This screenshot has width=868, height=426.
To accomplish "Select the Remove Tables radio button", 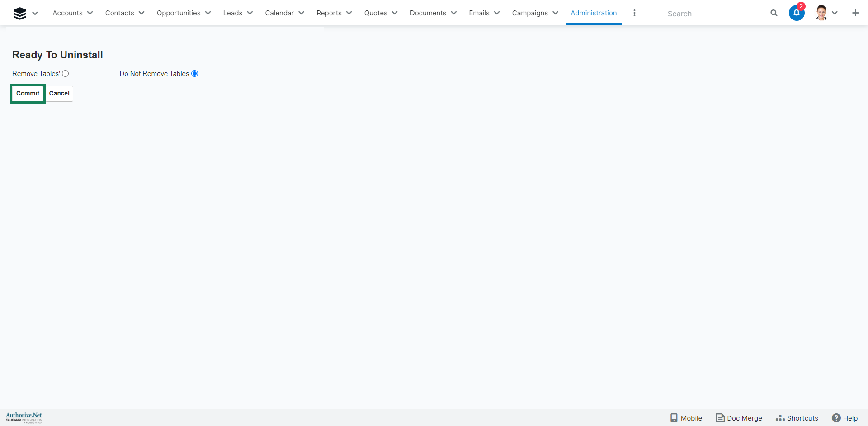I will coord(66,74).
